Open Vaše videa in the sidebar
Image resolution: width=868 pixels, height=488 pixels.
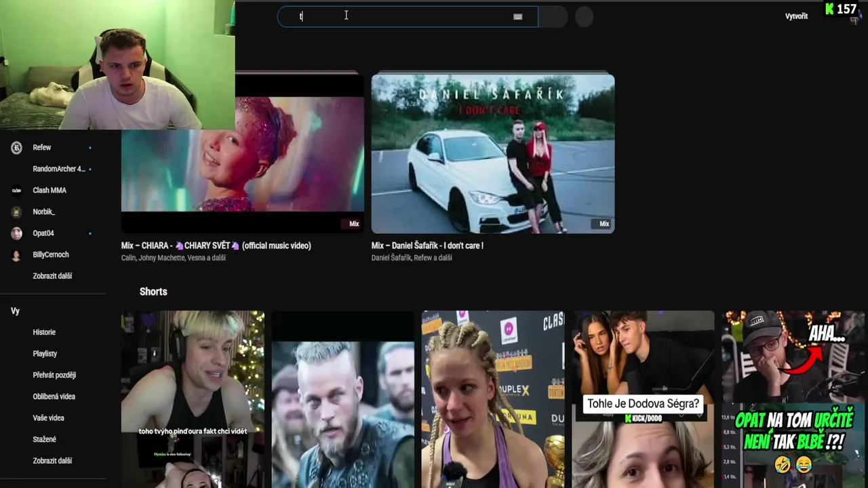pos(48,418)
